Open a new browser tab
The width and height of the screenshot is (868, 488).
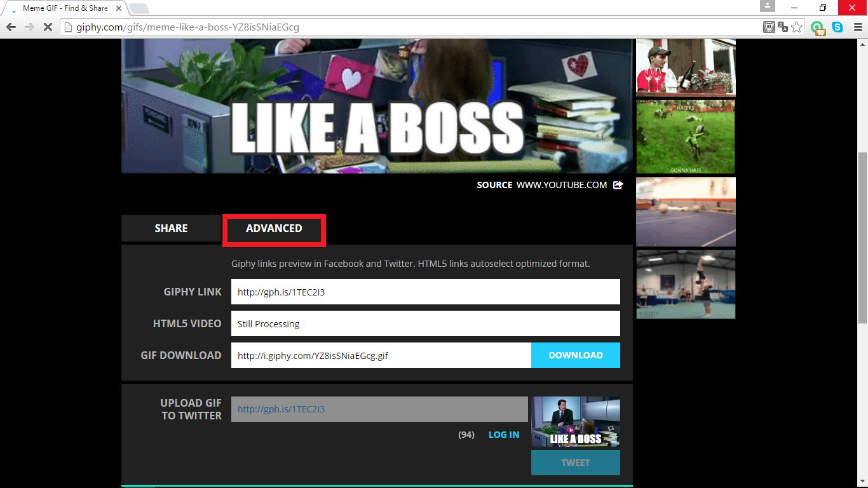pyautogui.click(x=139, y=8)
